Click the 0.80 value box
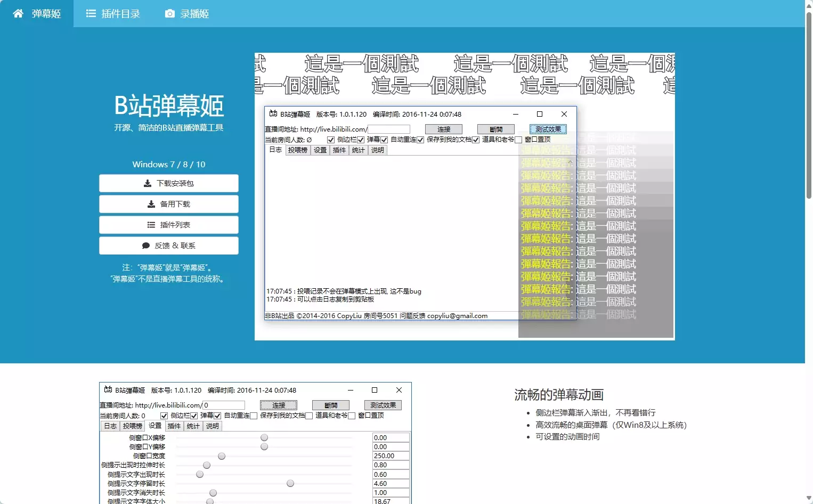The height and width of the screenshot is (504, 813). point(391,465)
